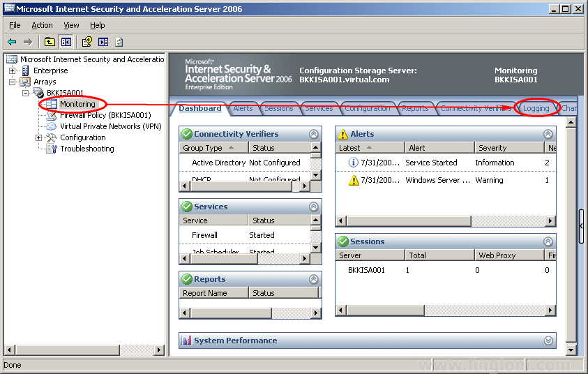Click the Service column header
The image size is (588, 374).
click(x=213, y=220)
